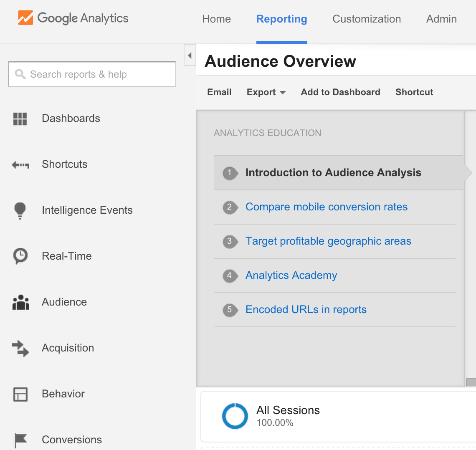The height and width of the screenshot is (450, 476).
Task: Select the Reporting tab
Action: point(282,19)
